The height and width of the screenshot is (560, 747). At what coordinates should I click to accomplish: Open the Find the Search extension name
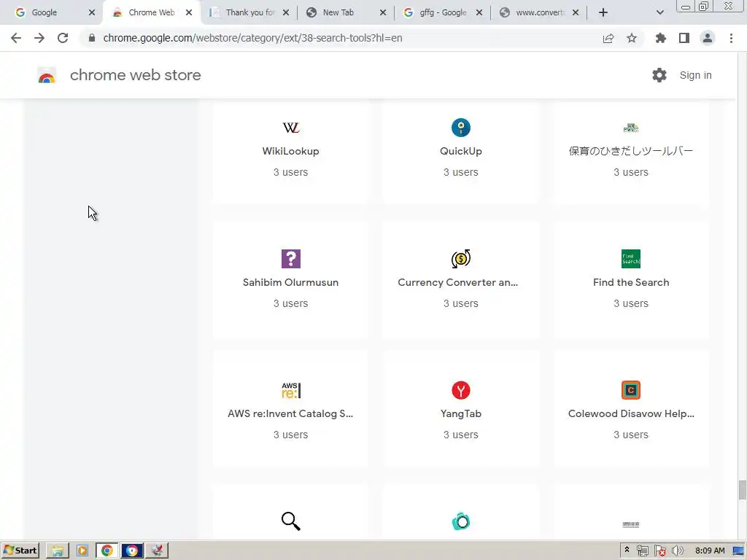[631, 282]
